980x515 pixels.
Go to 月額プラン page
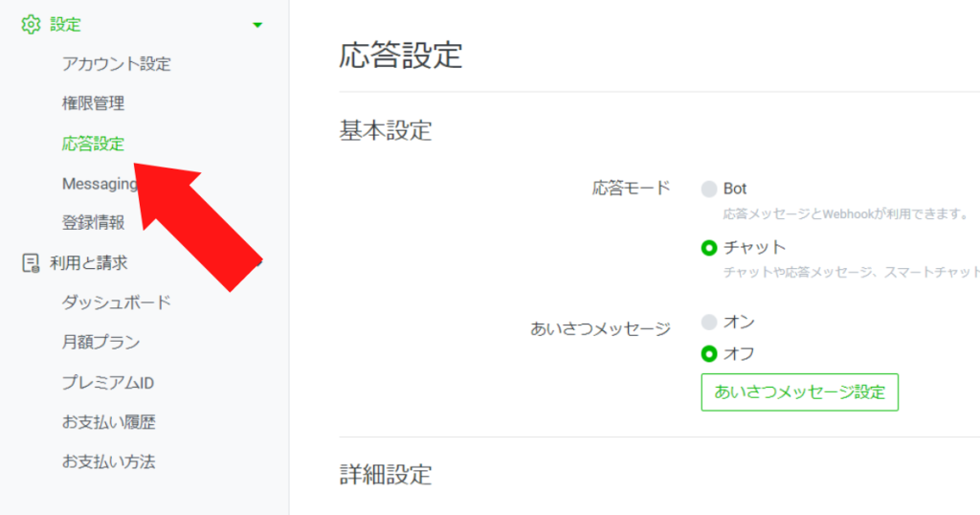click(x=100, y=342)
